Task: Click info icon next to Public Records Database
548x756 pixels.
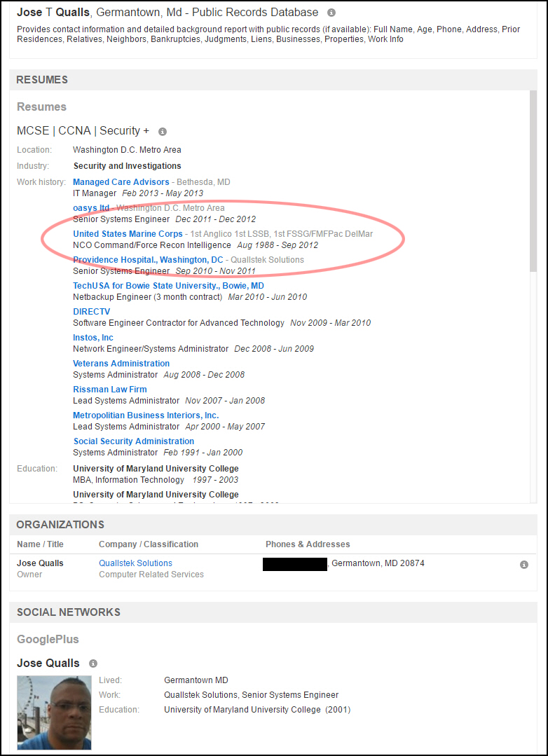Action: [x=331, y=13]
